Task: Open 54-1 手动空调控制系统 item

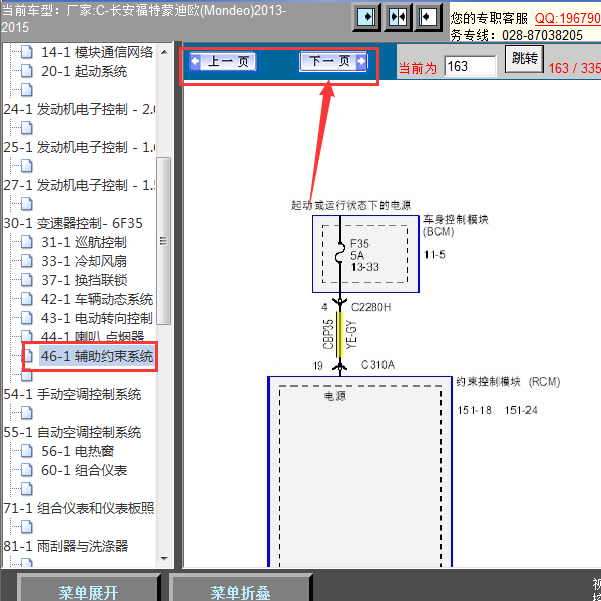Action: tap(72, 394)
